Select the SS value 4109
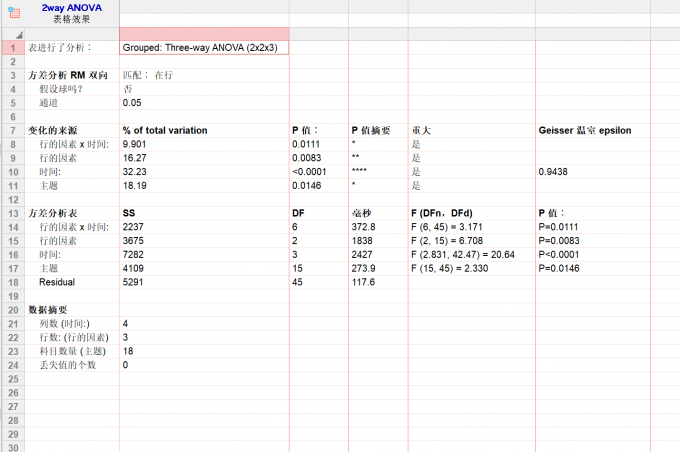The height and width of the screenshot is (452, 680). [x=133, y=269]
